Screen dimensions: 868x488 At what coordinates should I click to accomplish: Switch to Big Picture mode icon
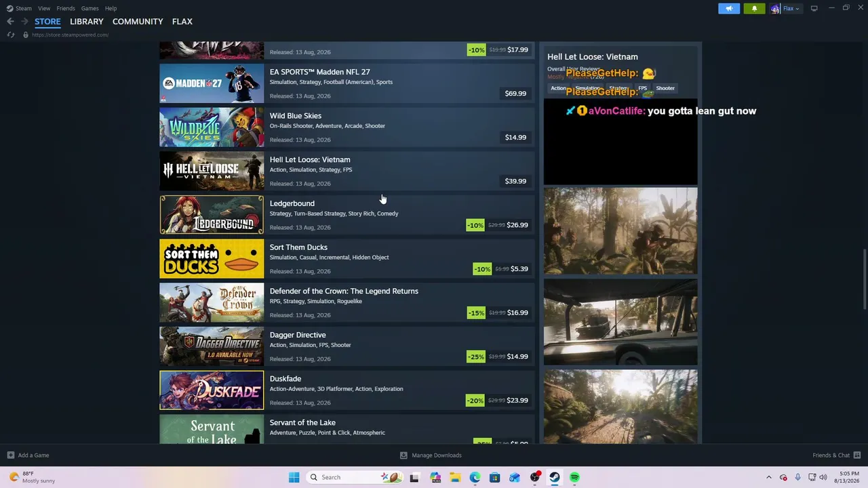[814, 8]
